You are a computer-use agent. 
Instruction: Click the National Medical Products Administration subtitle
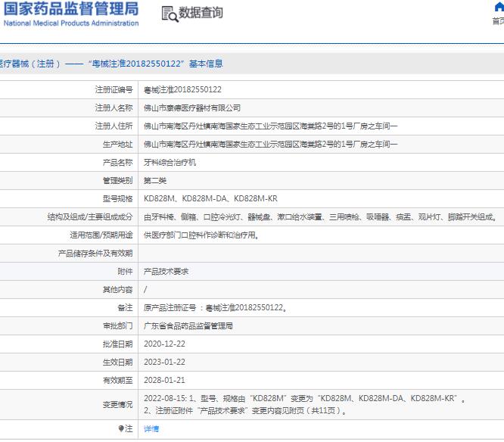pos(71,23)
